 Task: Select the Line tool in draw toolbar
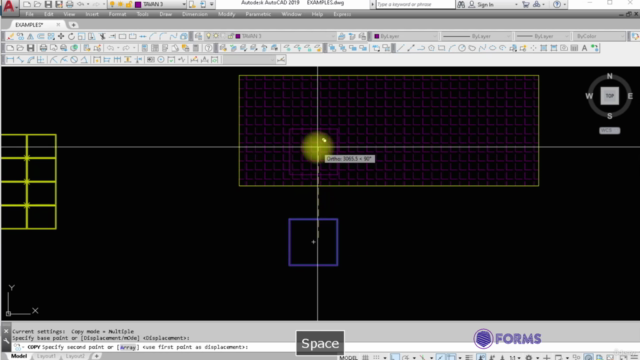click(x=401, y=48)
